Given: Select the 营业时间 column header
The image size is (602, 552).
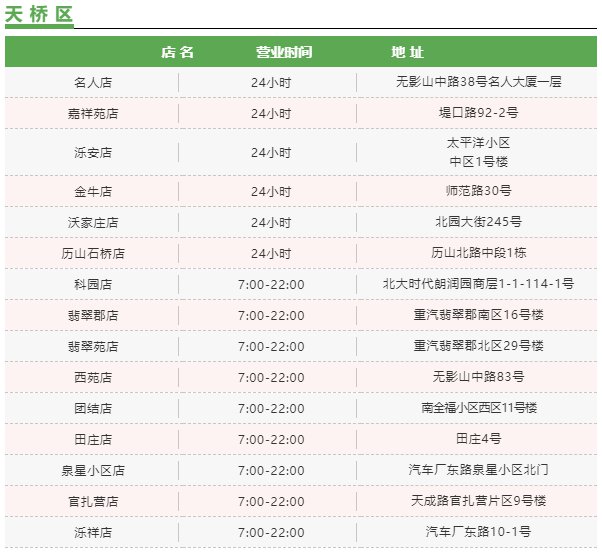Looking at the screenshot, I should pos(283,52).
